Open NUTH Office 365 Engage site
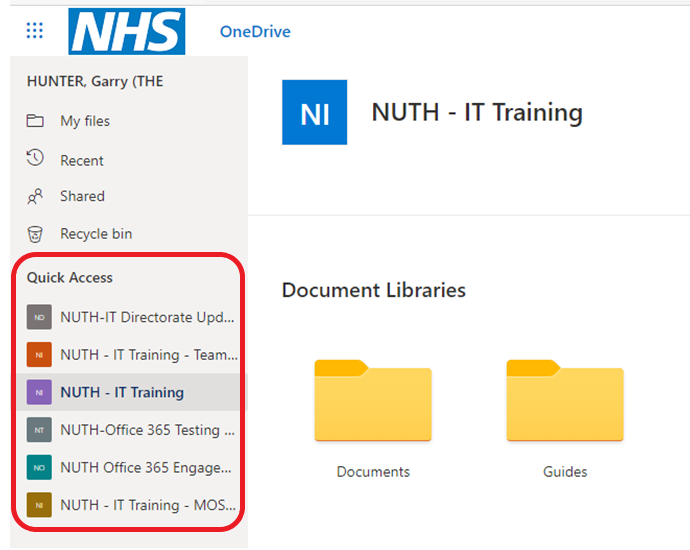This screenshot has height=550, width=690. click(x=146, y=467)
